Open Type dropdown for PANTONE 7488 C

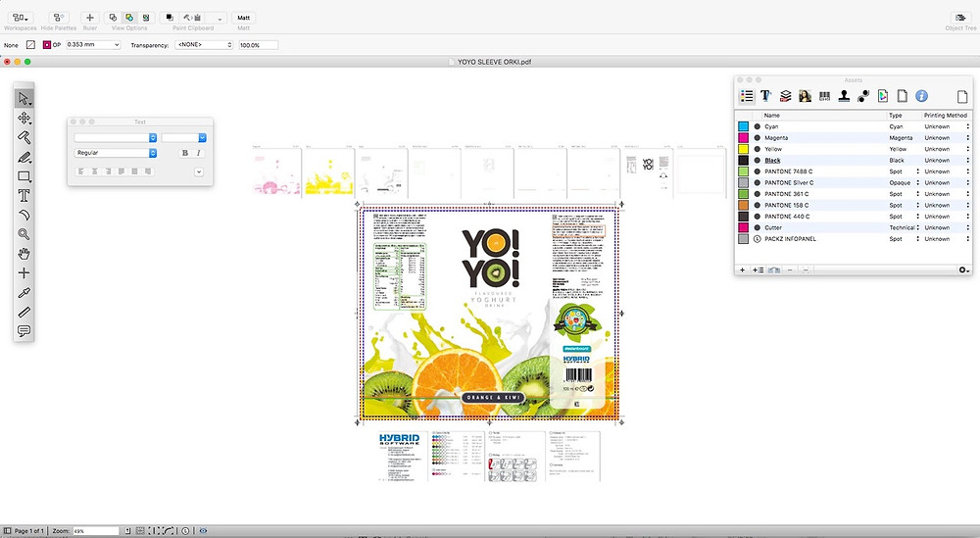tap(917, 171)
